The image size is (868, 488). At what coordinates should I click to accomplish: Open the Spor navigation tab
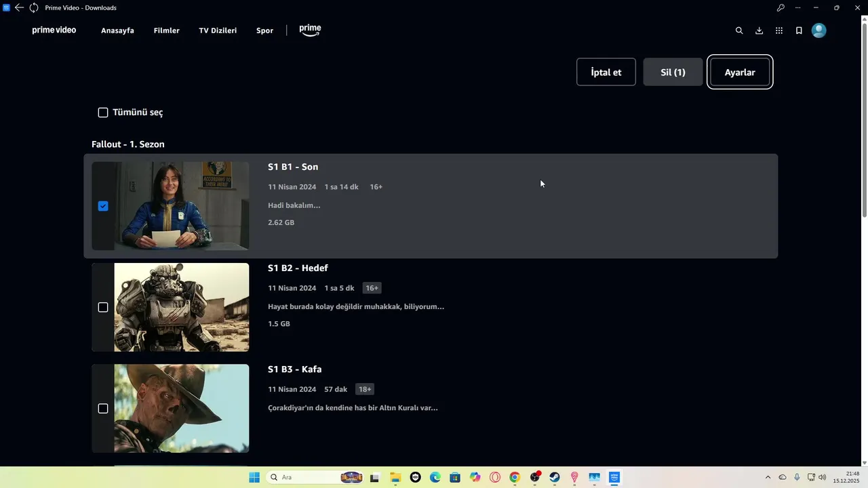[264, 30]
